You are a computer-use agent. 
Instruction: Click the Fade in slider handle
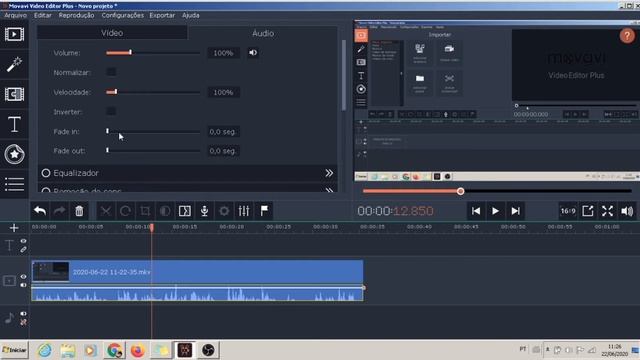tap(107, 131)
